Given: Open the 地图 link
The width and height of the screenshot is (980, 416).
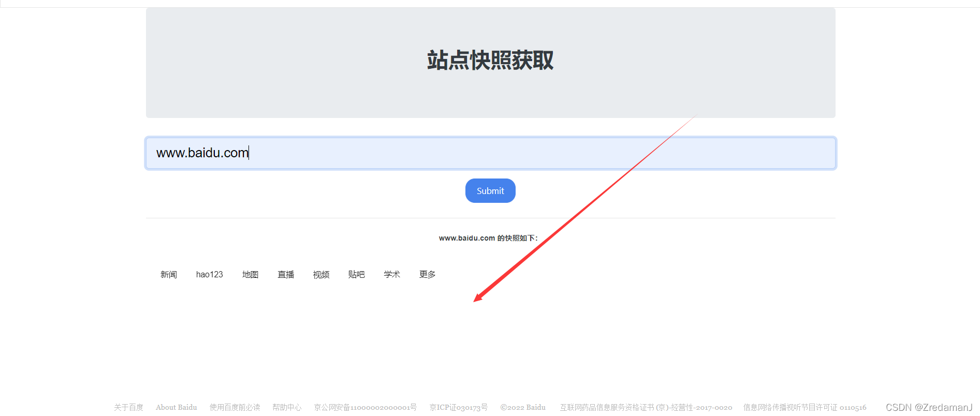Looking at the screenshot, I should [250, 274].
